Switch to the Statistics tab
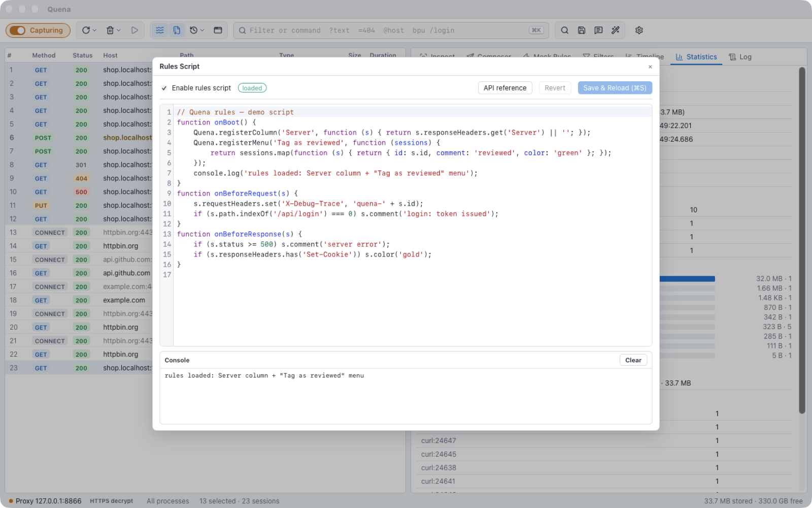Screen dimensions: 812x508 (x=696, y=57)
